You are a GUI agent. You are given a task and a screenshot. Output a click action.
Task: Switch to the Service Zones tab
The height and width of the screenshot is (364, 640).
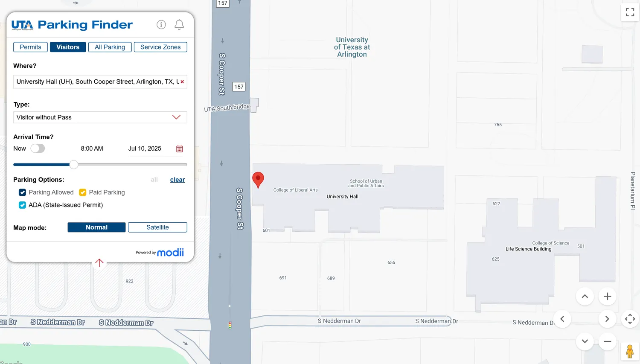(x=160, y=47)
